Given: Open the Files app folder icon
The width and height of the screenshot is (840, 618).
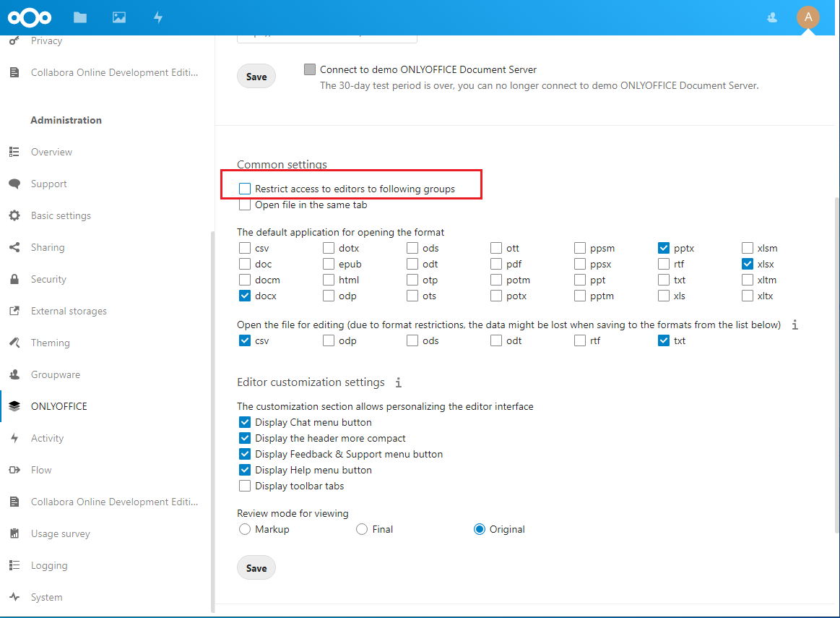Looking at the screenshot, I should (80, 17).
